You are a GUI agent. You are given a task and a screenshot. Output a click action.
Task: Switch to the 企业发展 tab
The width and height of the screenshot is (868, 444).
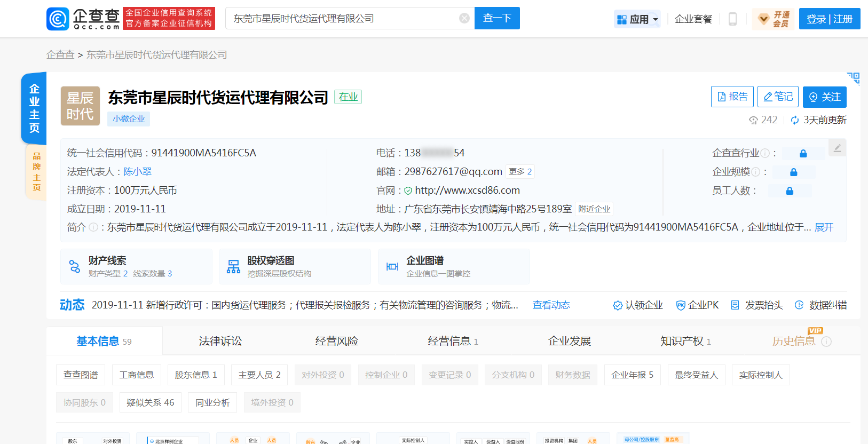[569, 341]
